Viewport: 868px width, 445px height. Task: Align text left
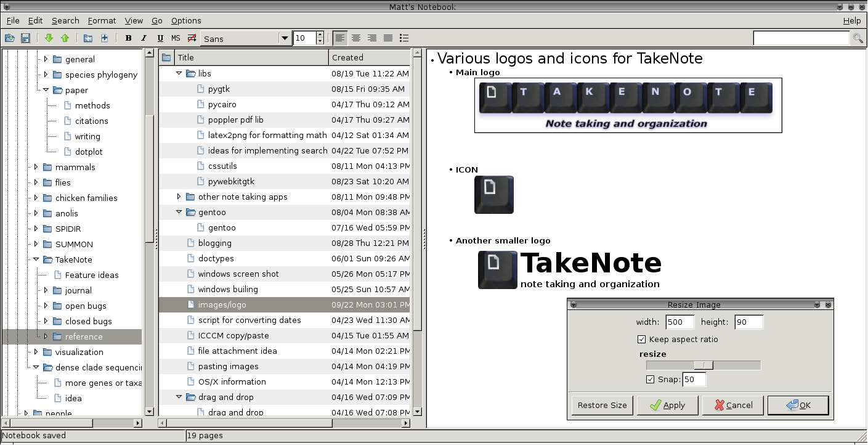click(340, 38)
